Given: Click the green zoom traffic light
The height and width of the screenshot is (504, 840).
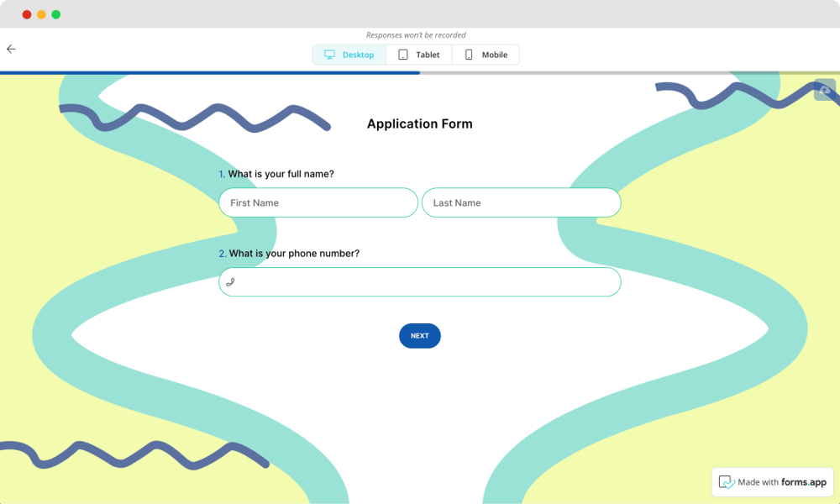Looking at the screenshot, I should click(x=55, y=14).
